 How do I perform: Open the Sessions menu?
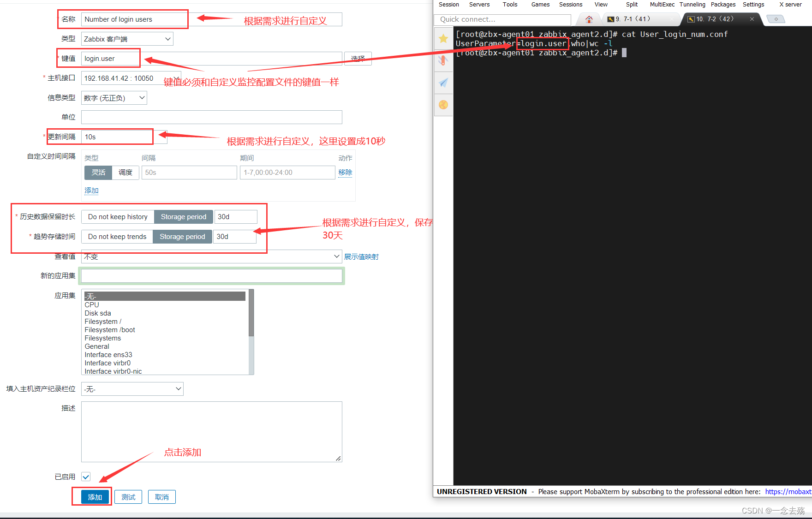coord(571,5)
